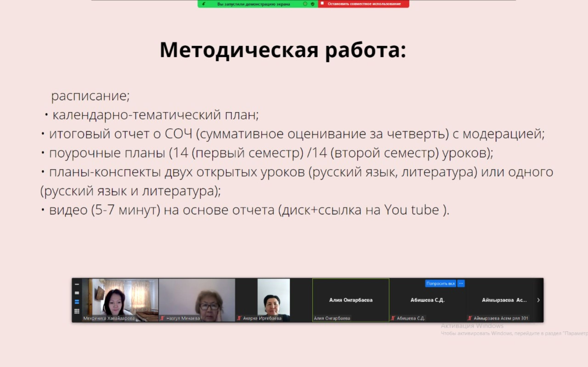Select Алия Онгарбаева participant tile
This screenshot has width=588, height=367.
(351, 300)
